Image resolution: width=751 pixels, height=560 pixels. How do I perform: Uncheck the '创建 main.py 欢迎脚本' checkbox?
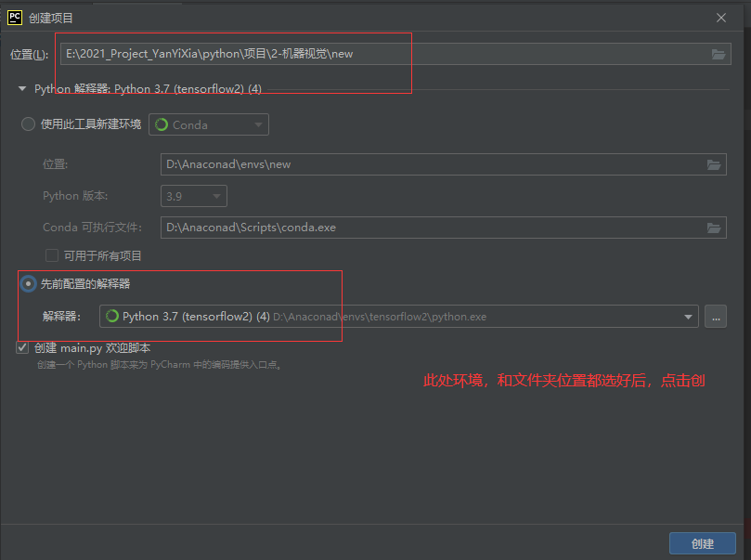(22, 347)
